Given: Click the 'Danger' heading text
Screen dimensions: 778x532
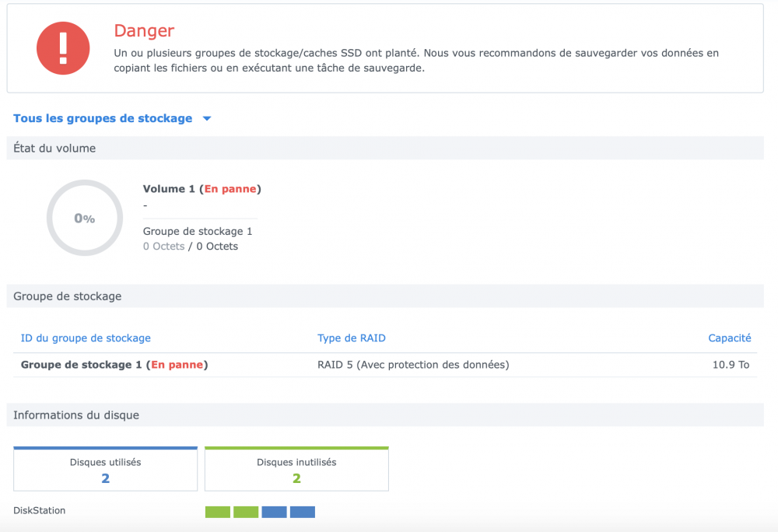Looking at the screenshot, I should pos(144,31).
